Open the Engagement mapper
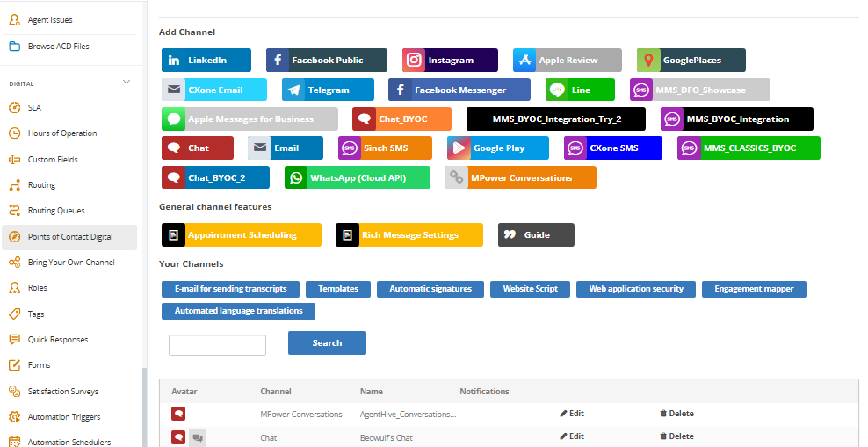The width and height of the screenshot is (868, 447). tap(754, 289)
